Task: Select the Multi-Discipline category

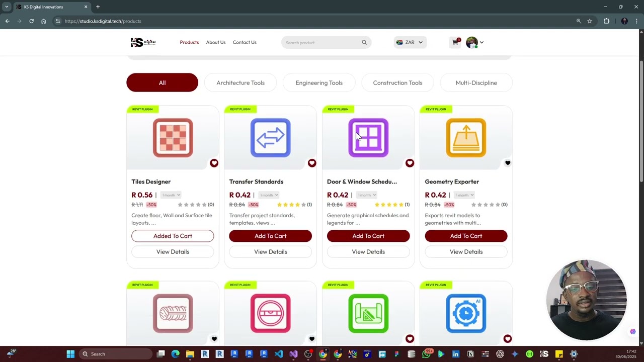Action: (476, 82)
